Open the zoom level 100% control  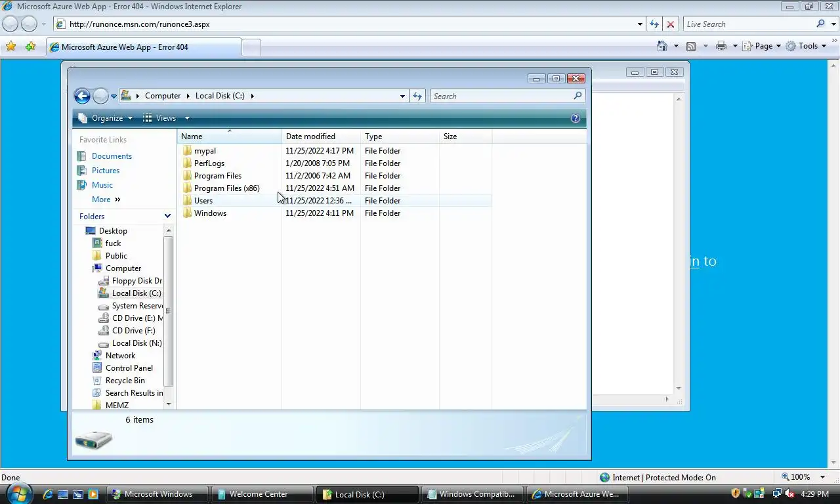804,477
